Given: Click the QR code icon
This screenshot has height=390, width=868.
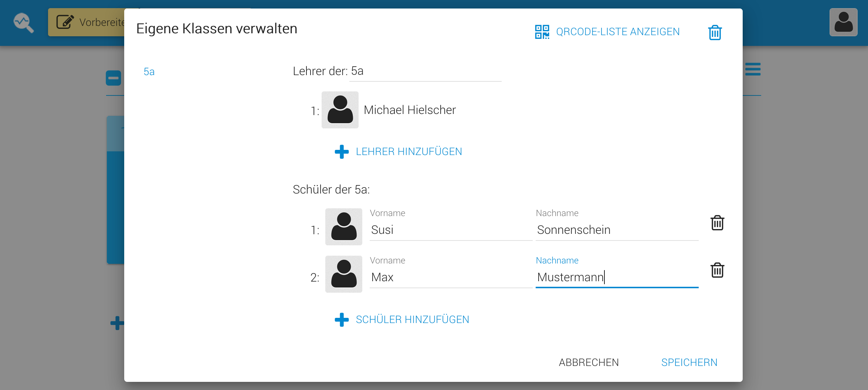Looking at the screenshot, I should 542,32.
